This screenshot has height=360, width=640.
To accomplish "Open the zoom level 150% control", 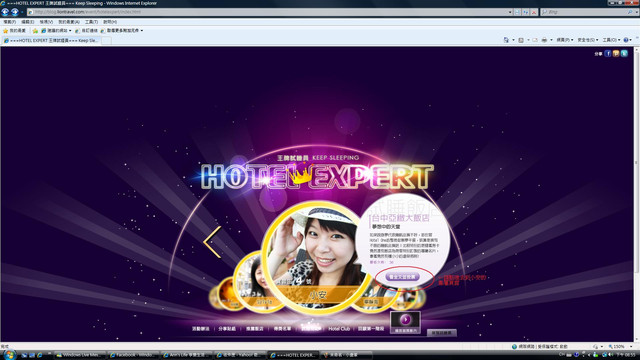I will (620, 346).
